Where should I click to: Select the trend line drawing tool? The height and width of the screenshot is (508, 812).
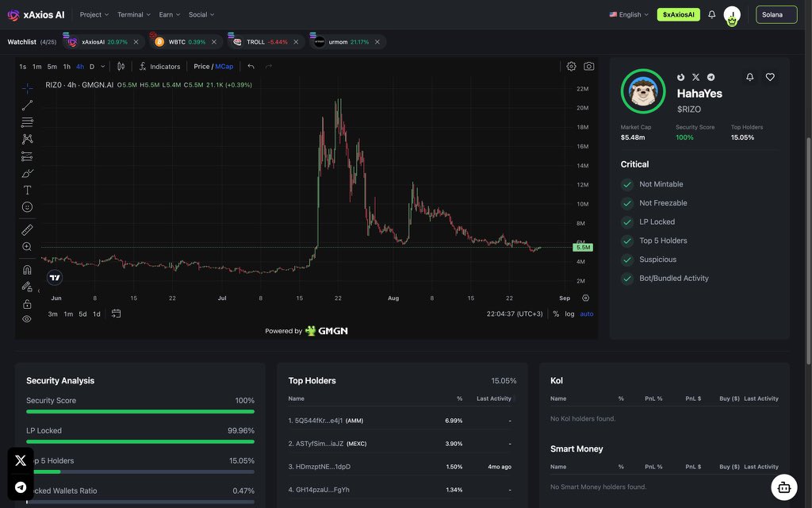(27, 106)
